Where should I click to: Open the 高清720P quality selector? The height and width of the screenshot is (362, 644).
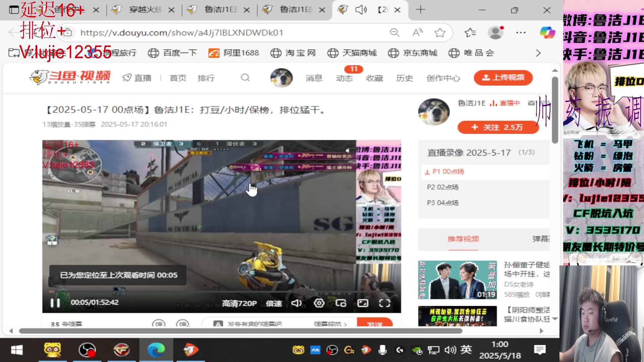[x=239, y=303]
